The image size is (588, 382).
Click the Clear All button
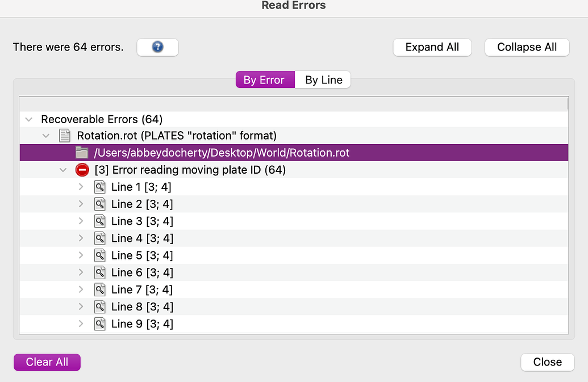click(47, 362)
